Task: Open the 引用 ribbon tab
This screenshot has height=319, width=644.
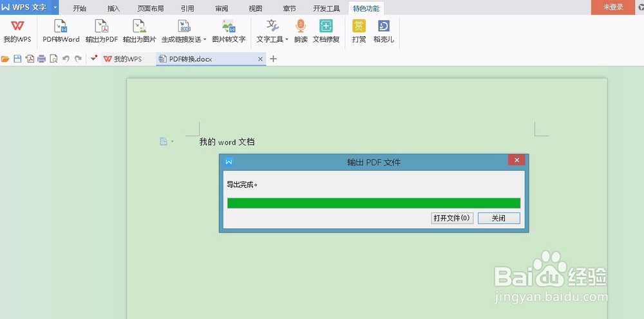Action: [x=187, y=8]
